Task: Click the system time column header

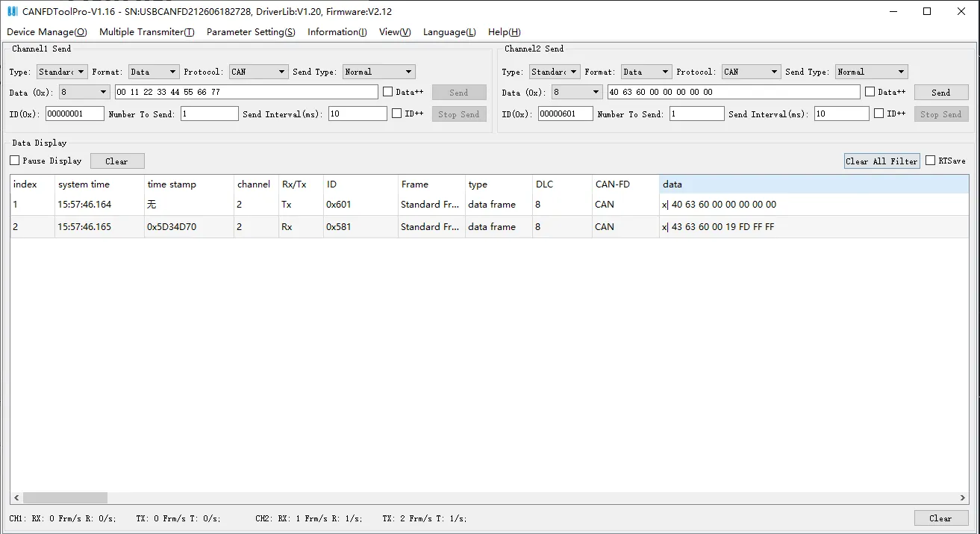Action: click(x=100, y=184)
